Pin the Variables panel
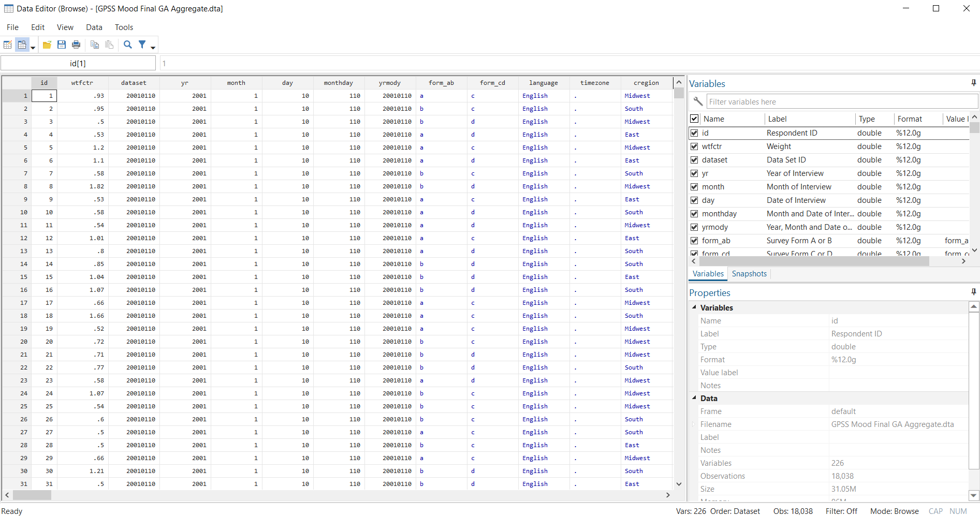 (x=974, y=83)
